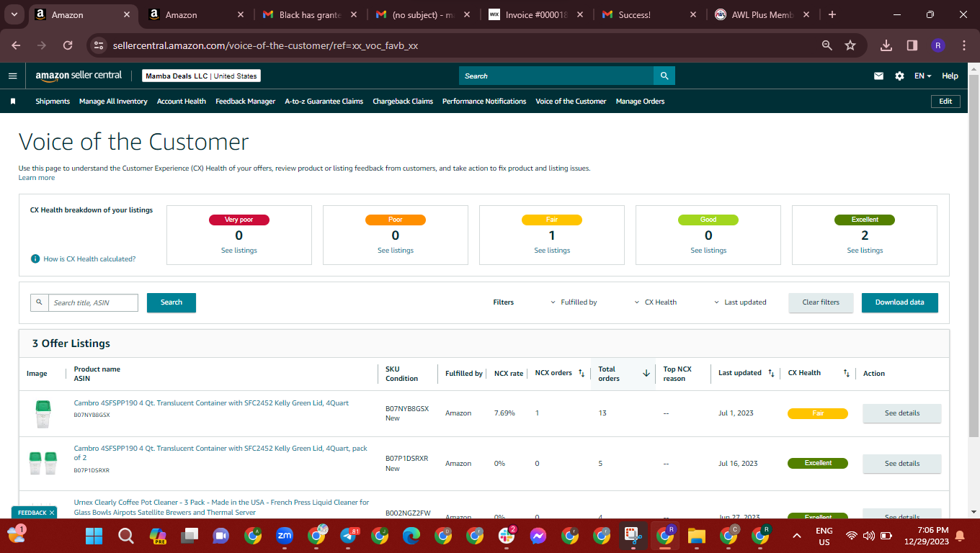The height and width of the screenshot is (553, 980).
Task: View site information in the address bar
Action: [99, 45]
